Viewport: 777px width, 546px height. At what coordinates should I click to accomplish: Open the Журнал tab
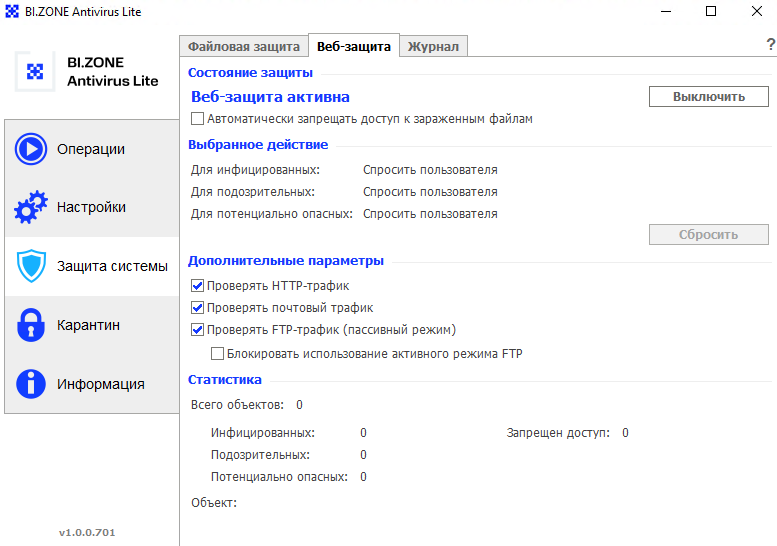click(433, 47)
